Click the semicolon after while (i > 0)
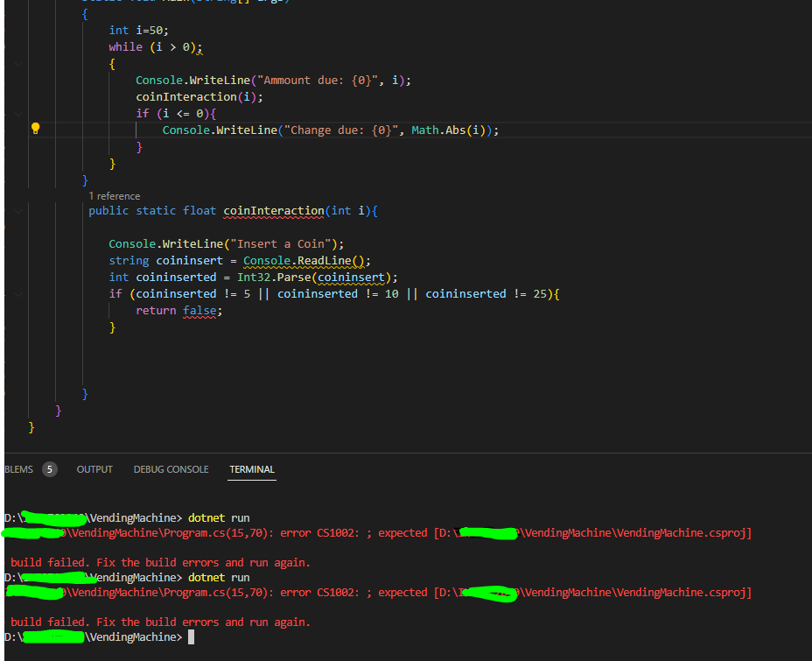 [x=199, y=47]
